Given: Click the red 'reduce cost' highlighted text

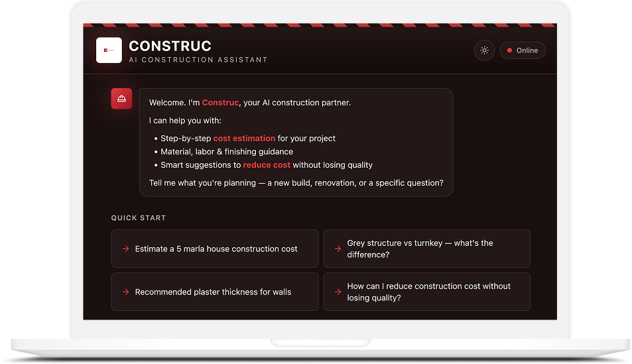Looking at the screenshot, I should click(x=267, y=165).
